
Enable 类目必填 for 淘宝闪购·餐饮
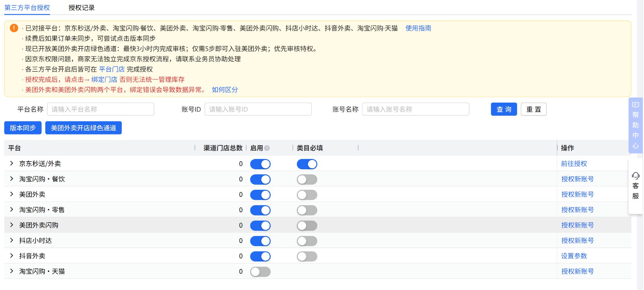307,179
